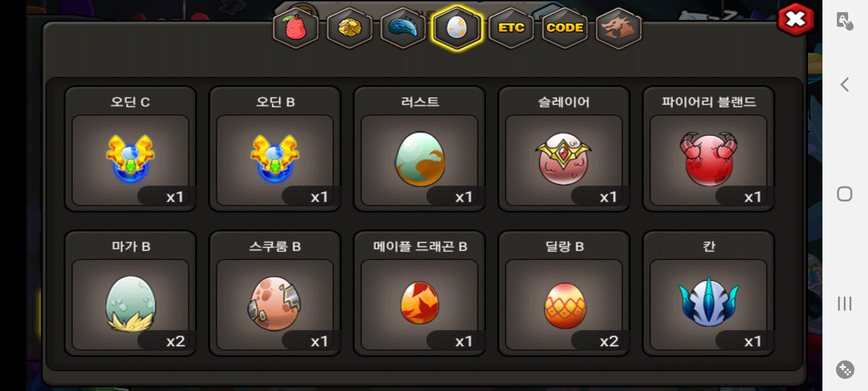Select the egg category tab
The image size is (868, 391).
tap(457, 28)
